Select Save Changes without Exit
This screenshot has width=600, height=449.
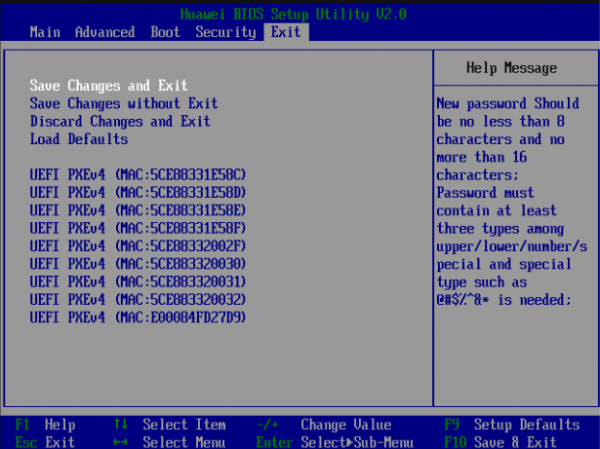123,103
